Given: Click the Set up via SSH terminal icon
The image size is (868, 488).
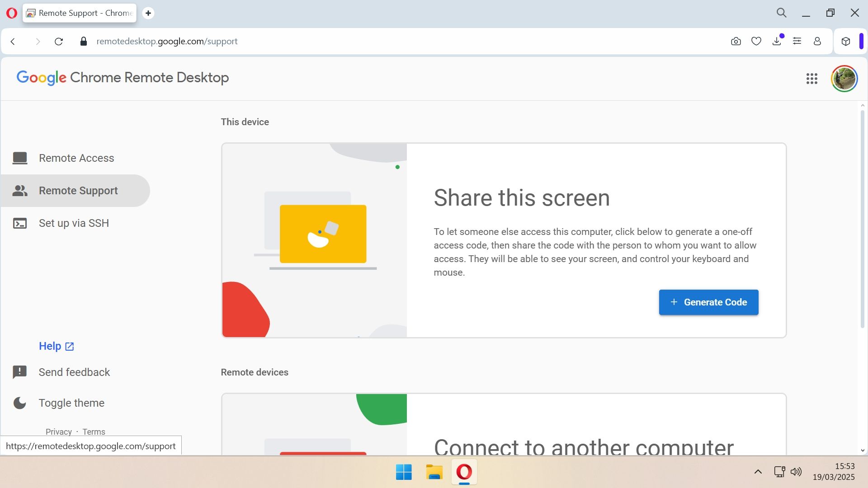Looking at the screenshot, I should (20, 223).
